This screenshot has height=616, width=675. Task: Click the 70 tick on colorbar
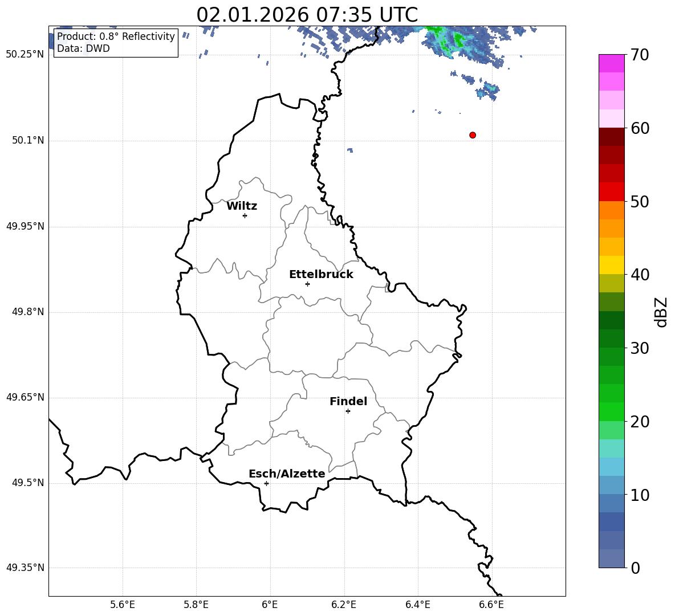click(640, 55)
